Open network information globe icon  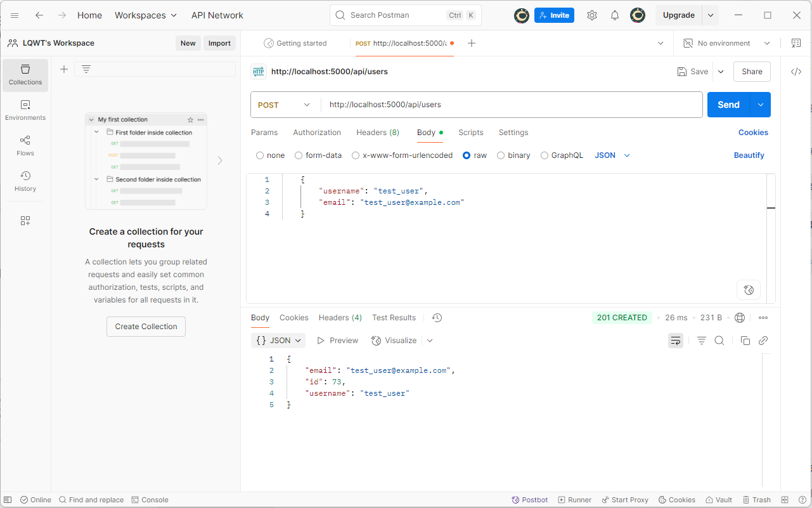pos(739,318)
